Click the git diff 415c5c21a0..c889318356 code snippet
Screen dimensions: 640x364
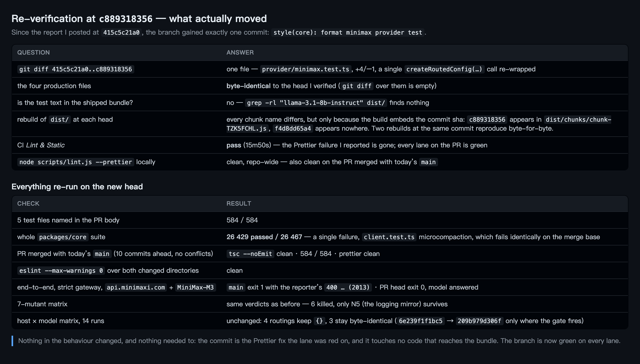coord(76,69)
